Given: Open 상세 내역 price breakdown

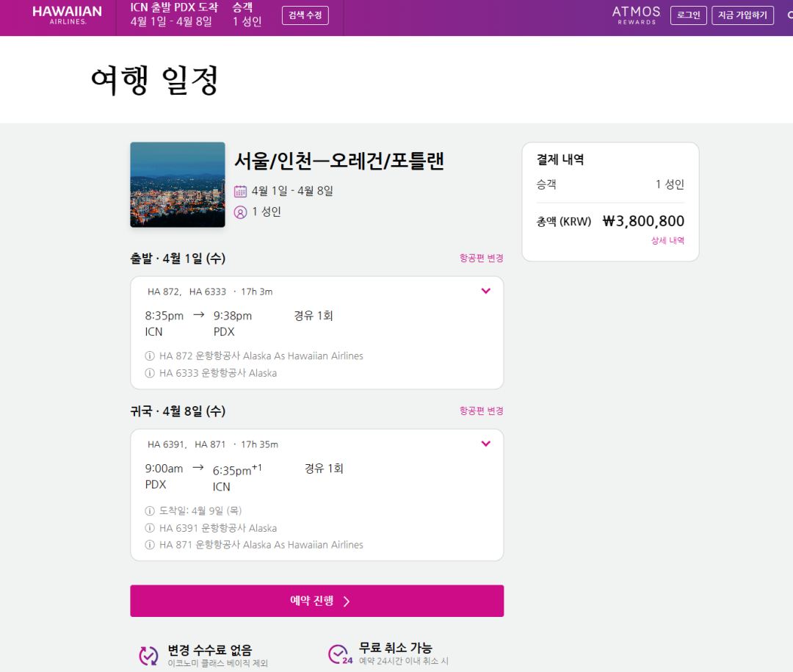Looking at the screenshot, I should (667, 240).
